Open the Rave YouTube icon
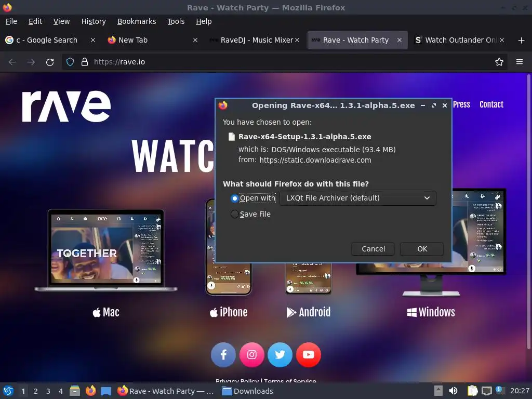Viewport: 532px width, 399px height. (309, 354)
